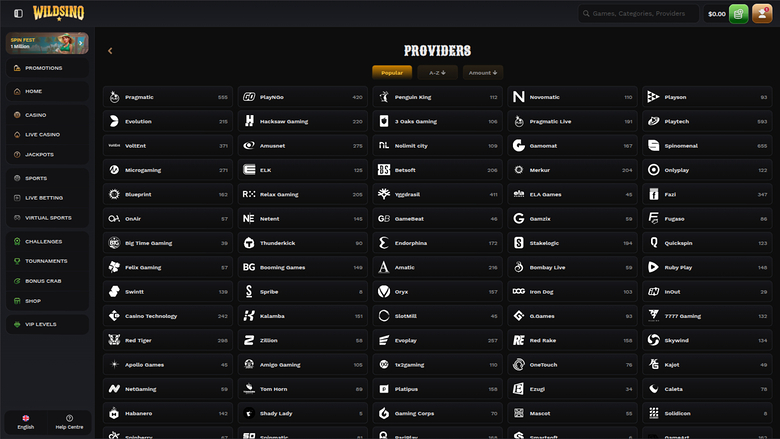Open Live Casino in the sidebar

[43, 134]
